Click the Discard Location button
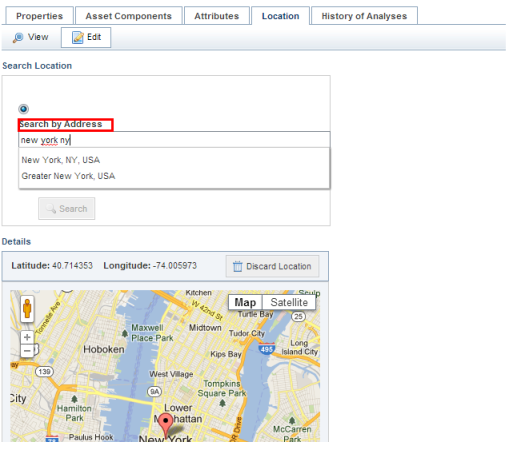Viewport: 509px width, 450px height. [x=272, y=266]
